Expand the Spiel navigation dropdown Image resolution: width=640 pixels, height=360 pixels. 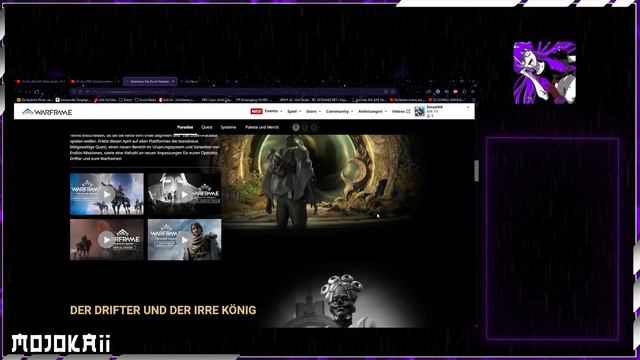point(294,111)
